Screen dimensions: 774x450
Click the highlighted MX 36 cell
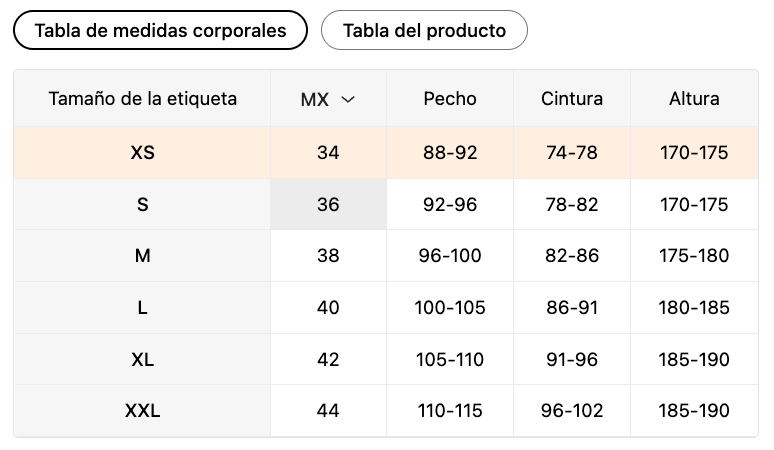(328, 205)
